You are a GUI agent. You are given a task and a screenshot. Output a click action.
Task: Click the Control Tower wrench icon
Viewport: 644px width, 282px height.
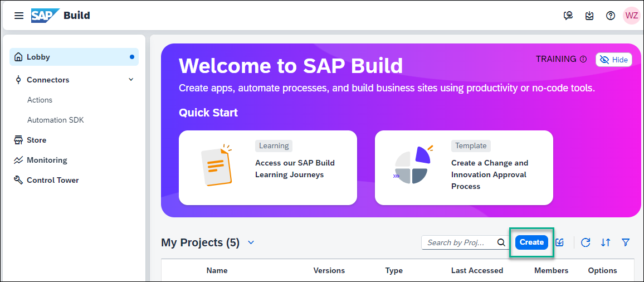coord(18,180)
